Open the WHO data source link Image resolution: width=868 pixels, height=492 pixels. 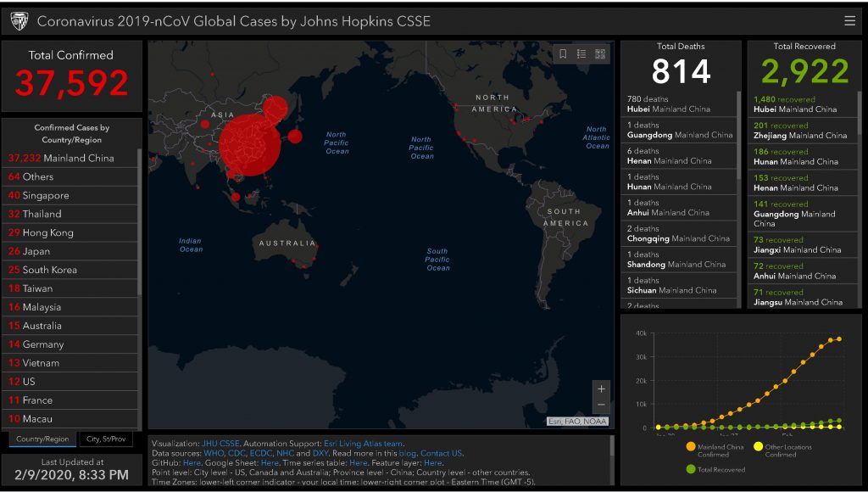(x=214, y=453)
